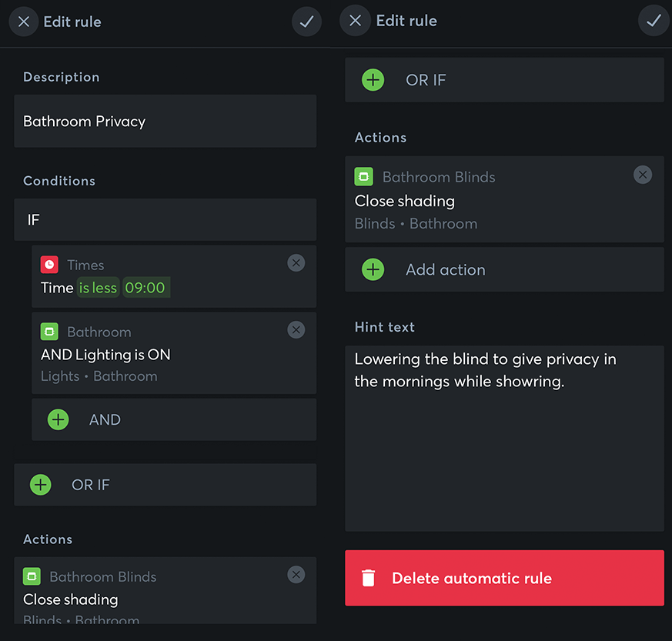Add an OR IF condition in the left panel
This screenshot has width=672, height=641.
pos(41,485)
